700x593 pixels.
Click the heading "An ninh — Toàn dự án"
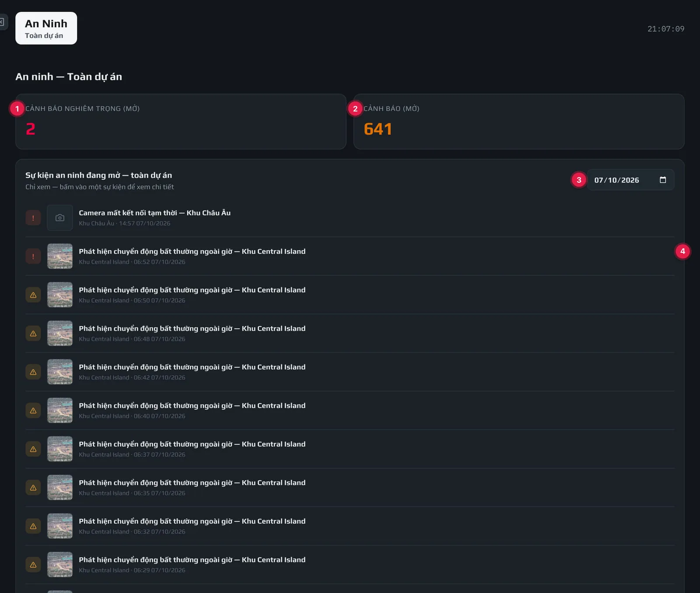69,77
